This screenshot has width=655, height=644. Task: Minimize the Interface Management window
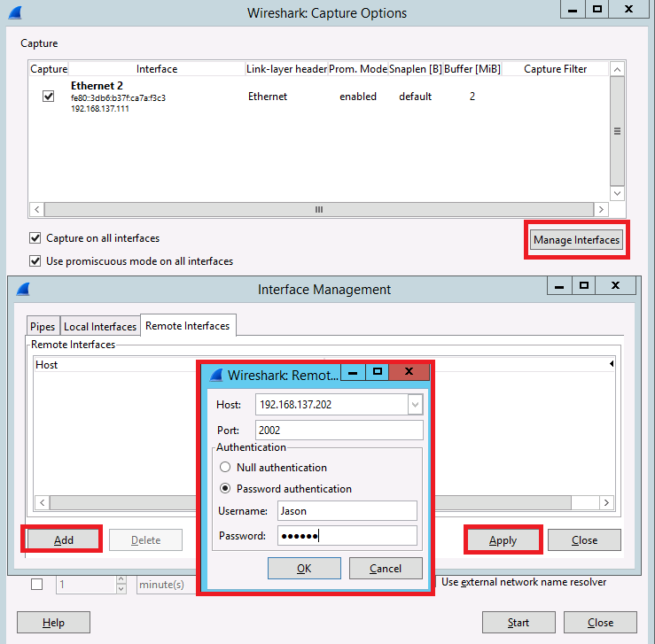(559, 286)
